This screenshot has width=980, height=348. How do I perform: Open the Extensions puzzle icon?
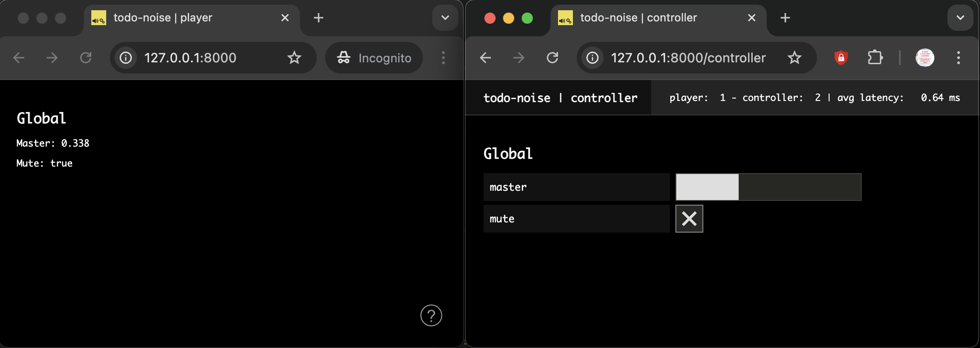pyautogui.click(x=875, y=58)
